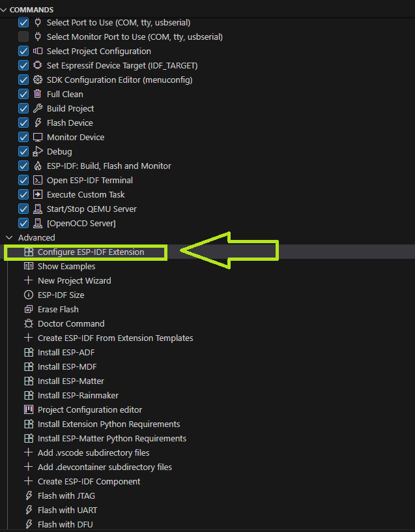
Task: Click server icon for Start/Stop QEMU Server
Action: pyautogui.click(x=38, y=209)
